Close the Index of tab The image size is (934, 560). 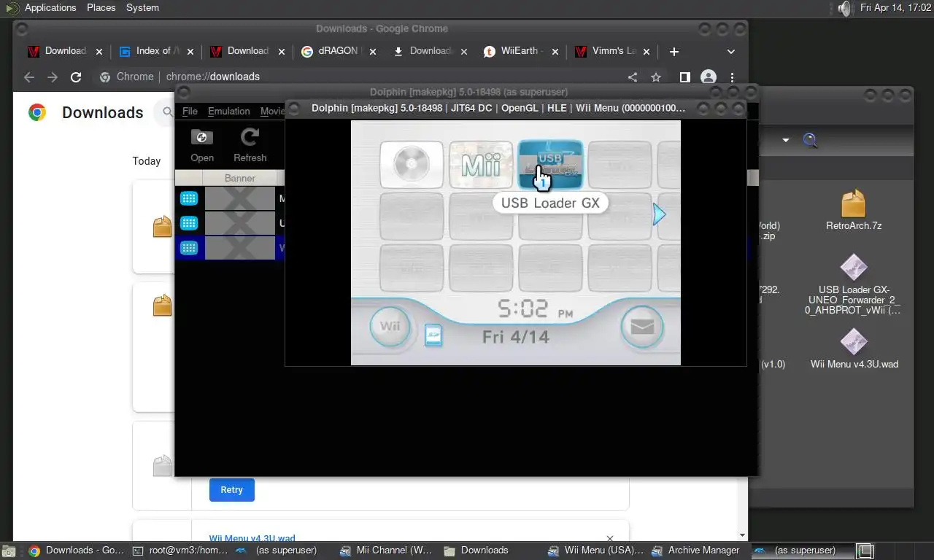[190, 52]
